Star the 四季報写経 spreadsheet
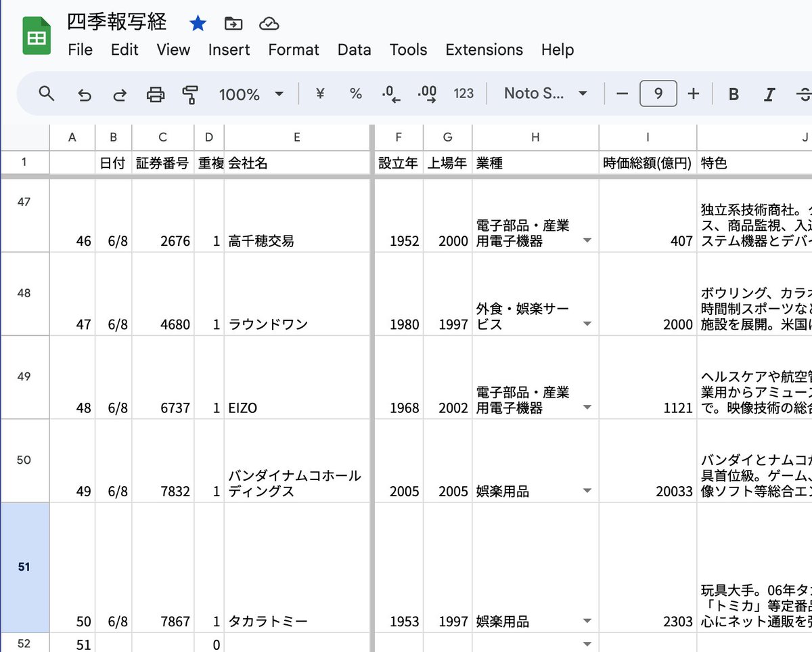The height and width of the screenshot is (652, 812). (198, 22)
